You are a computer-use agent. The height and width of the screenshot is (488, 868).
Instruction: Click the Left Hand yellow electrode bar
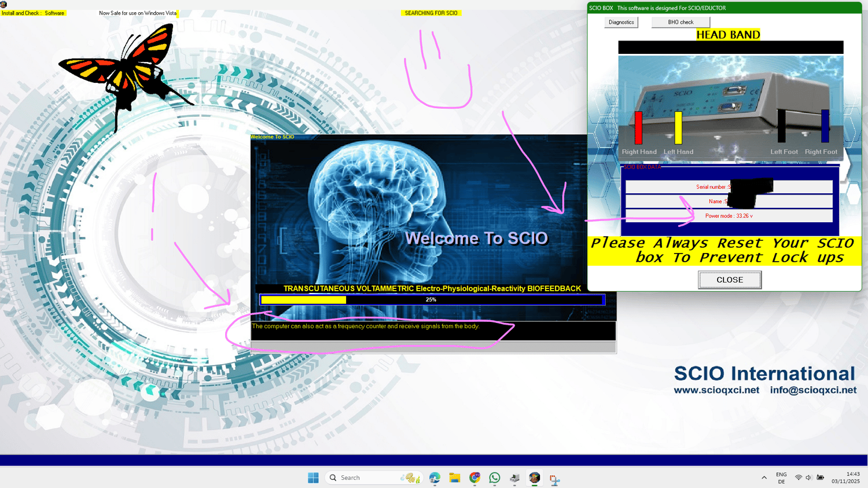click(678, 128)
